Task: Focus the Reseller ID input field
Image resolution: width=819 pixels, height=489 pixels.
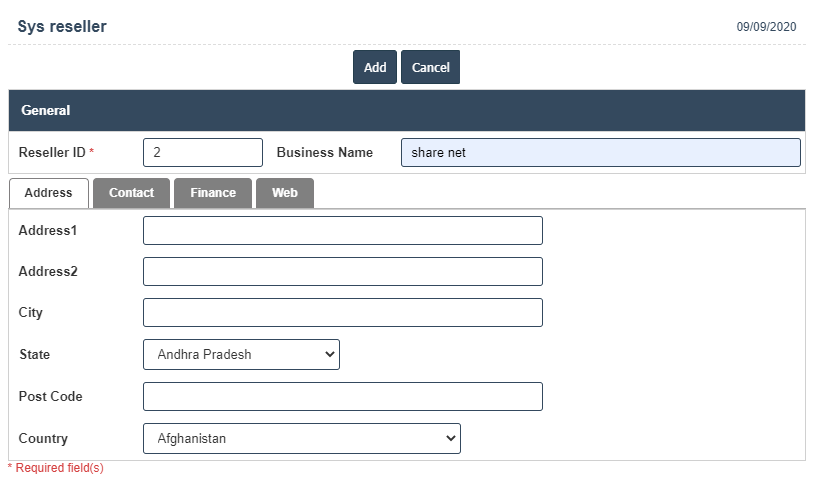Action: 202,152
